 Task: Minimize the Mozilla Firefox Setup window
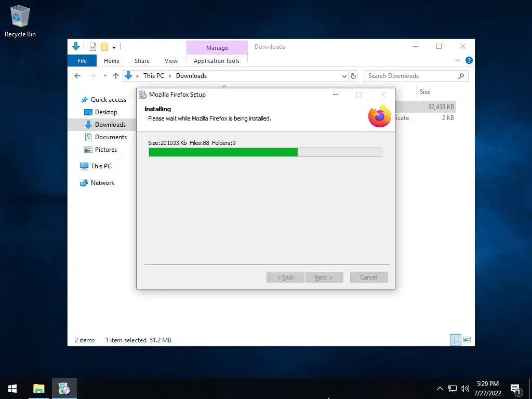pos(336,95)
